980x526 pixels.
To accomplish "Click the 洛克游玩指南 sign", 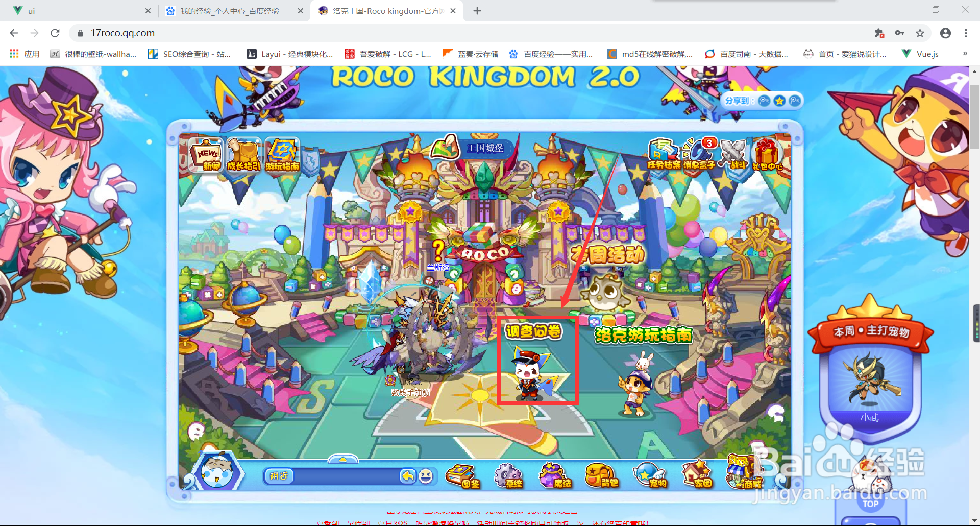I will click(x=643, y=336).
